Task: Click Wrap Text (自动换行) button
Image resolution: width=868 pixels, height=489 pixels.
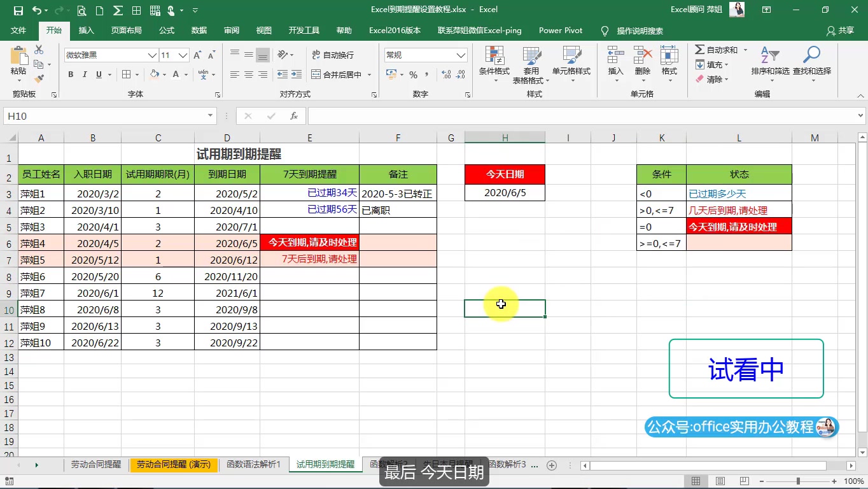Action: (x=333, y=55)
